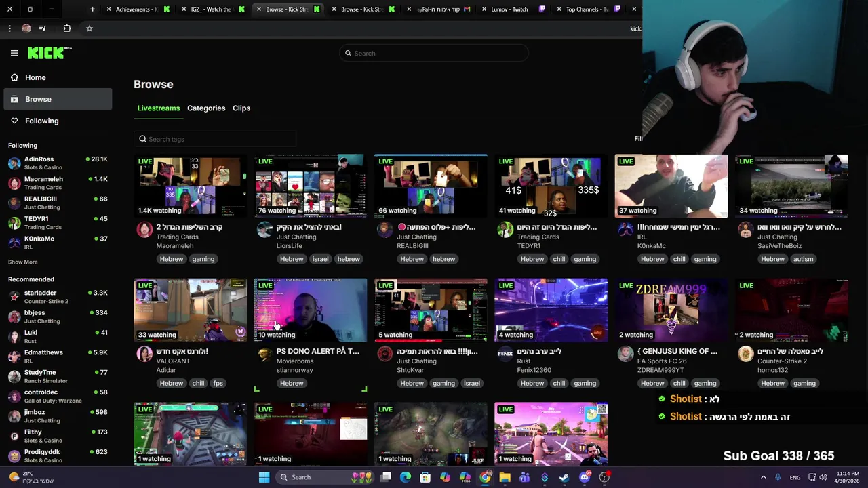Click VALORANT category link under Adidar stream
Viewport: 868px width, 488px height.
point(173,361)
